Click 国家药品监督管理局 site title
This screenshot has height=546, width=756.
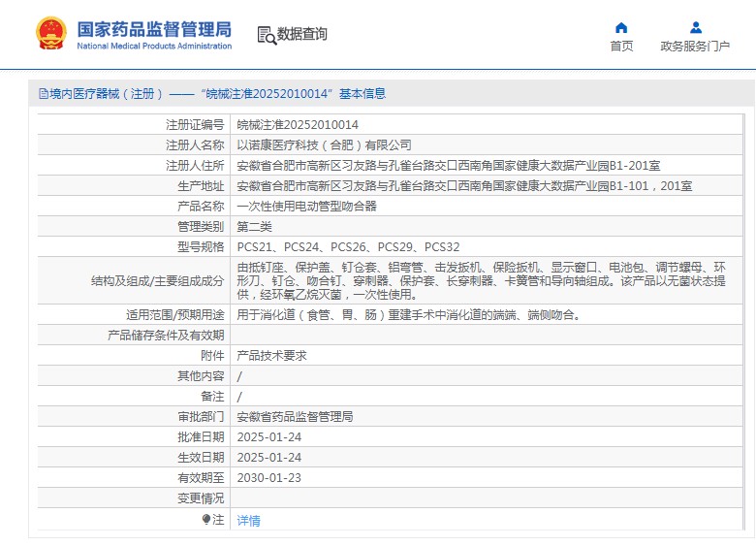pyautogui.click(x=154, y=29)
